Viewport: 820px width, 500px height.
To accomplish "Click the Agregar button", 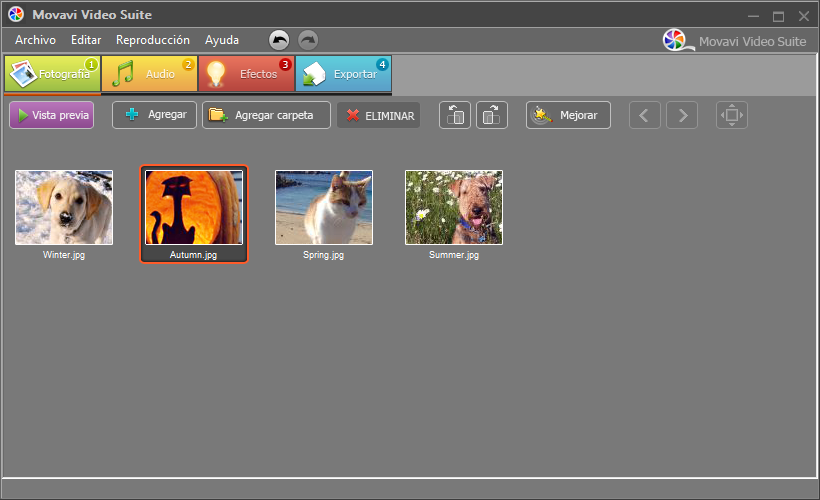I will [x=154, y=115].
